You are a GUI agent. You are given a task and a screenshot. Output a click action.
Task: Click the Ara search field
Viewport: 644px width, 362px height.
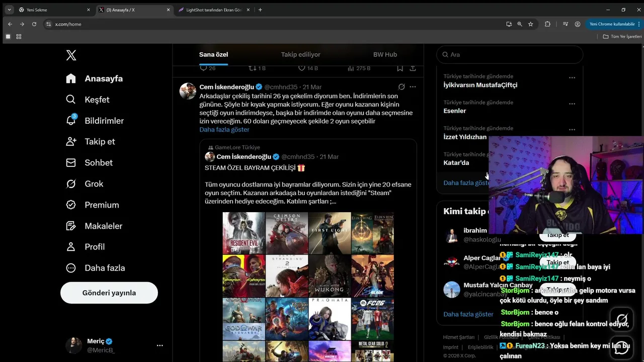click(510, 54)
